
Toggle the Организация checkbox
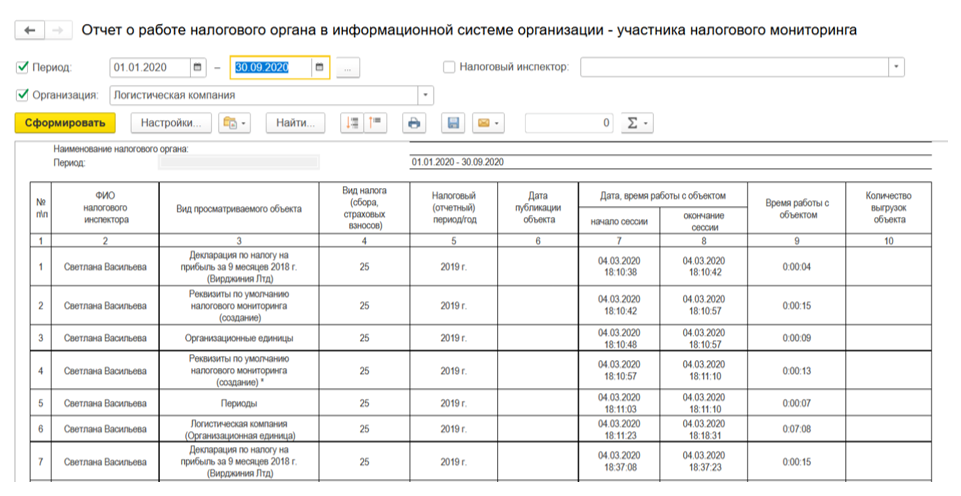(x=23, y=95)
